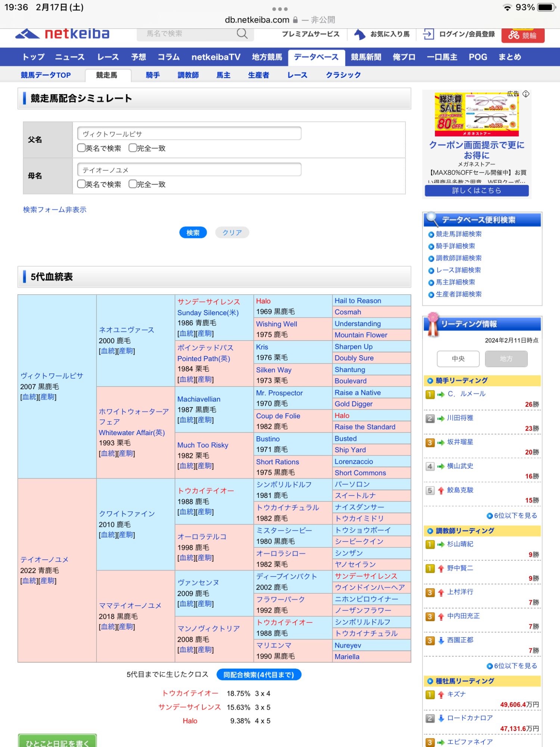
Task: Click 詳しくはこちら ad button
Action: point(477,190)
